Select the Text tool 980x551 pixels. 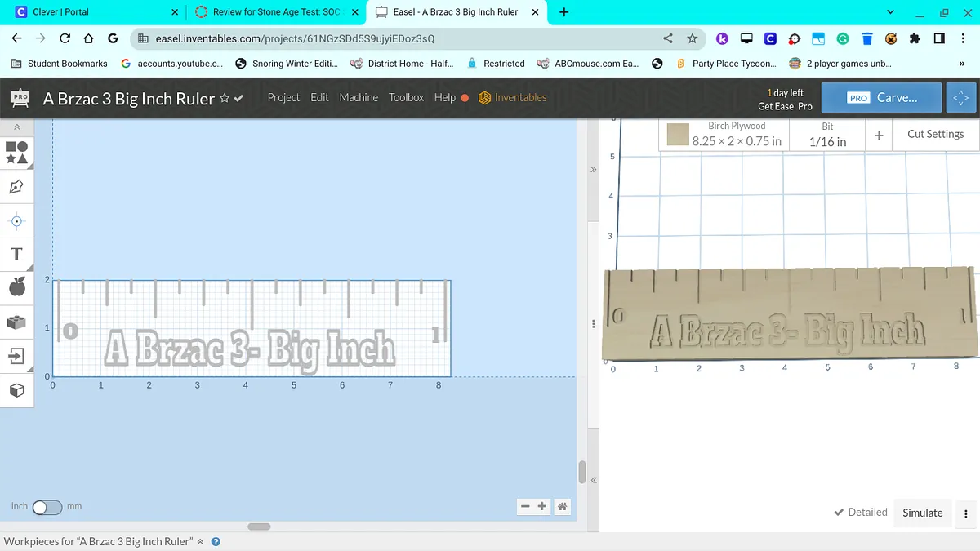(x=16, y=254)
